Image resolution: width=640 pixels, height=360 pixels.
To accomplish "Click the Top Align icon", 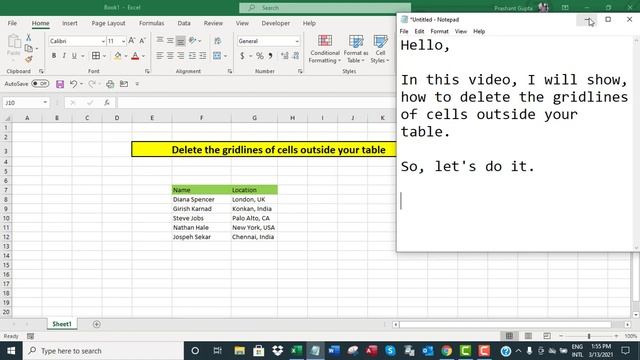I will pos(160,40).
